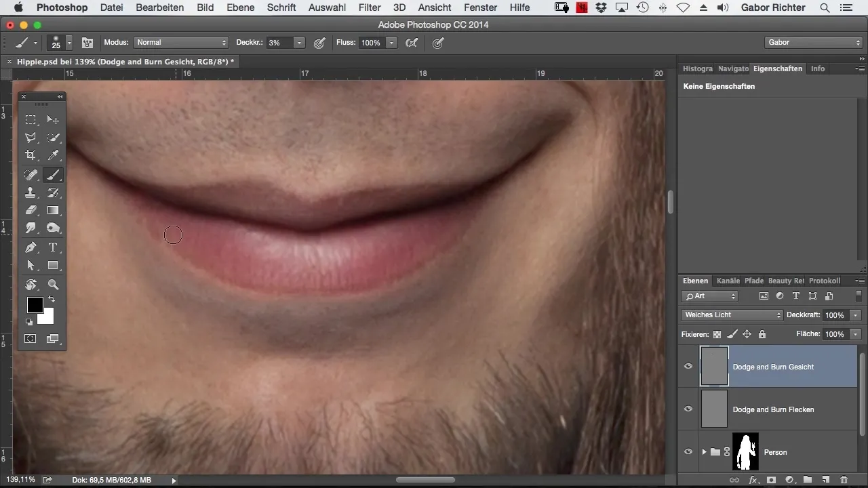Select the Move tool
Screen dimensions: 868x488
point(53,120)
